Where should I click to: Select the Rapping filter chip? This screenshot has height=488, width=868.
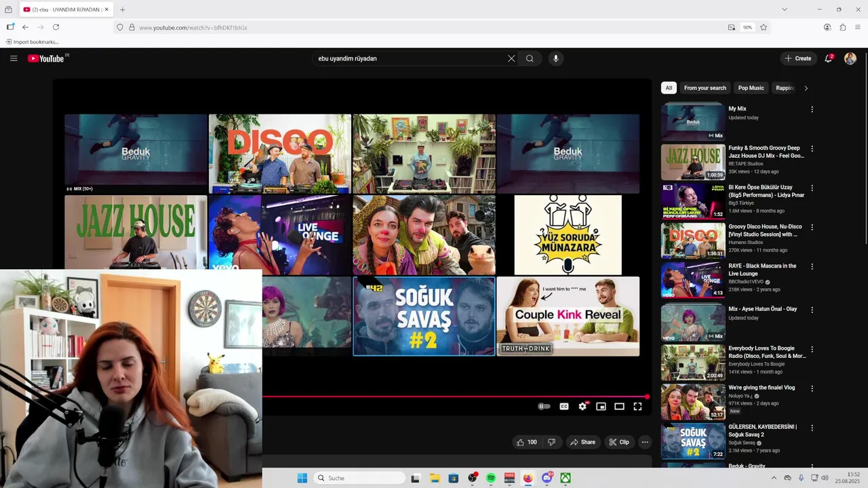click(x=785, y=88)
